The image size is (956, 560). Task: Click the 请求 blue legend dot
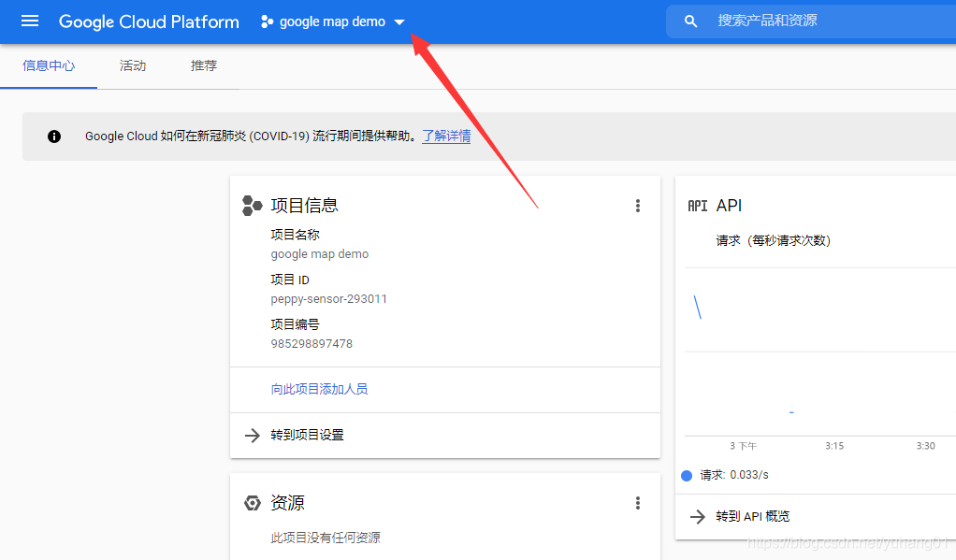(687, 475)
